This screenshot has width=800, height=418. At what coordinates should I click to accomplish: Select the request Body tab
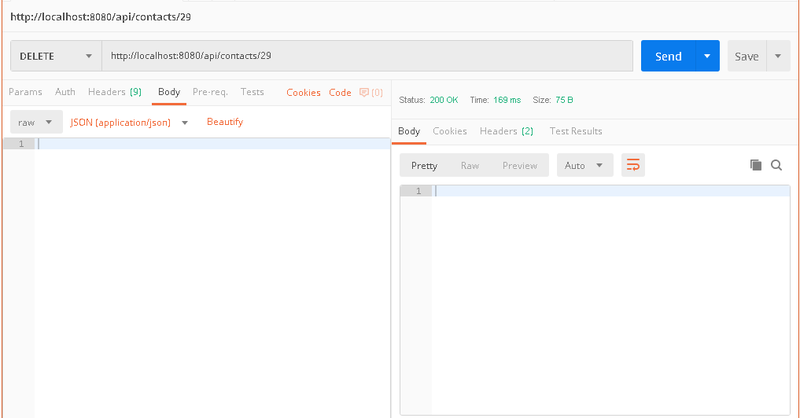169,92
